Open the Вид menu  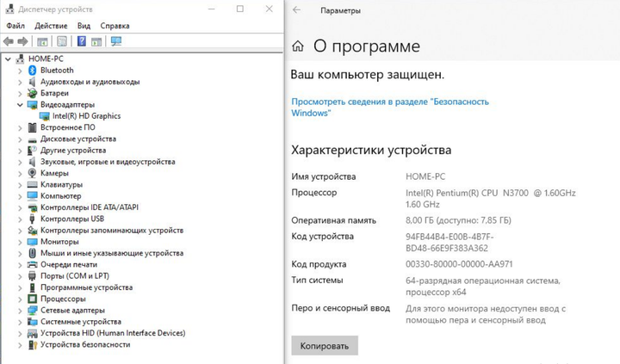(x=84, y=26)
